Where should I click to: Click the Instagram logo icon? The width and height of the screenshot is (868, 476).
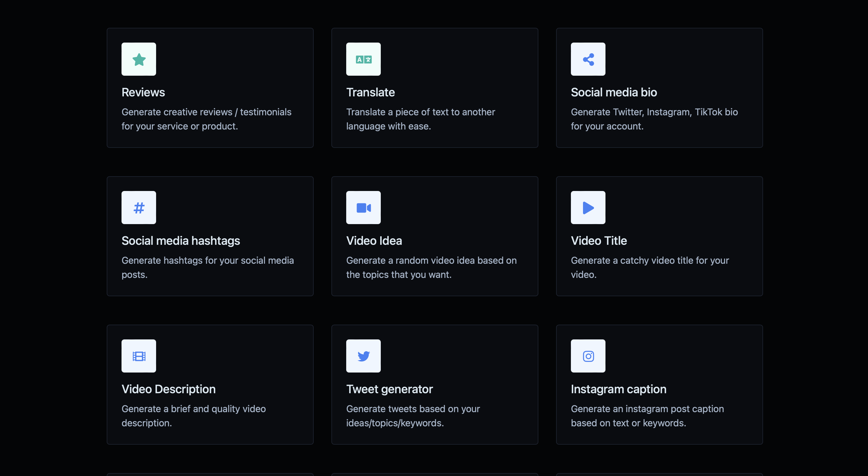588,356
